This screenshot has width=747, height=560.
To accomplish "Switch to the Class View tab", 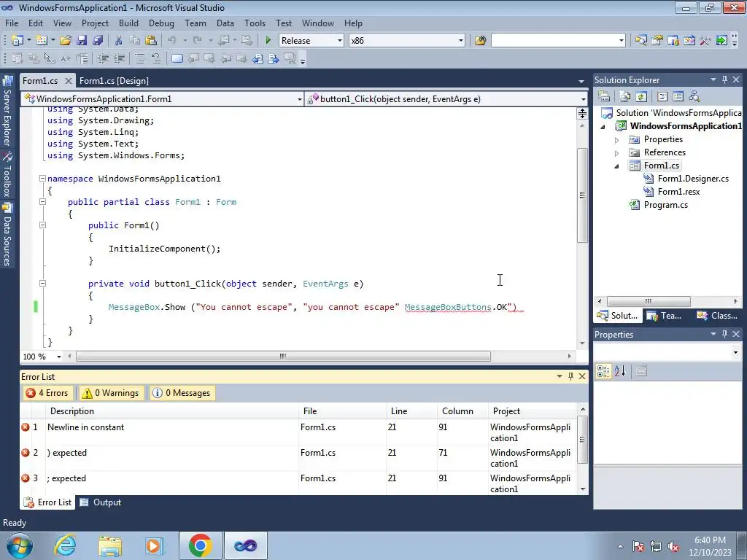I will (717, 315).
